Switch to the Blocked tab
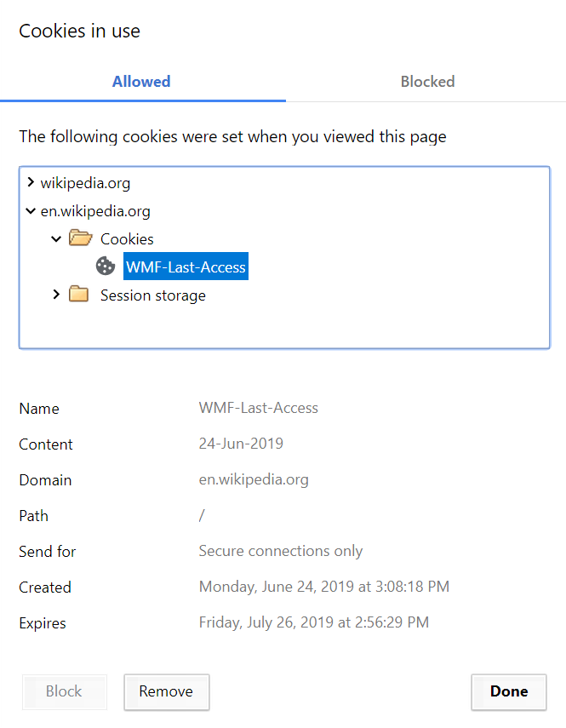Image resolution: width=566 pixels, height=728 pixels. (427, 82)
